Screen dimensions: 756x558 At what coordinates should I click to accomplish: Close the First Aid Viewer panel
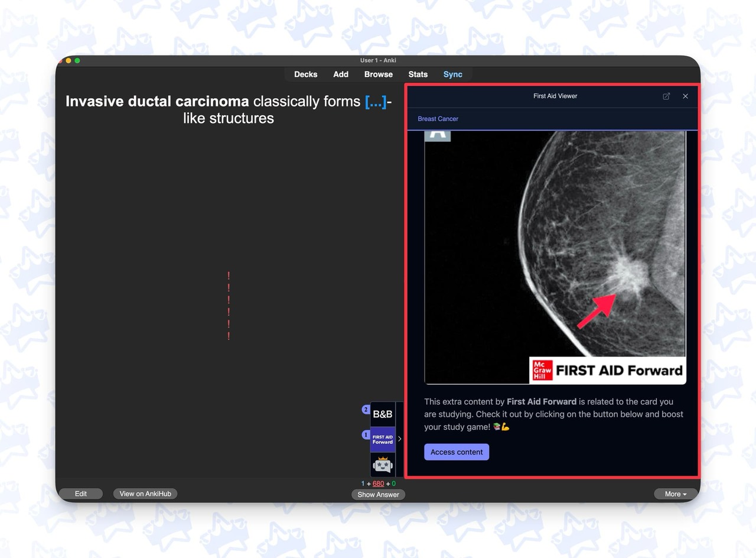(685, 96)
